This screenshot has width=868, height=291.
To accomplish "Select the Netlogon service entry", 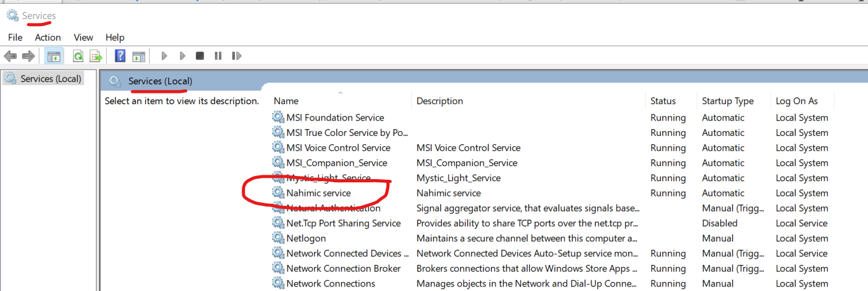I will 306,238.
